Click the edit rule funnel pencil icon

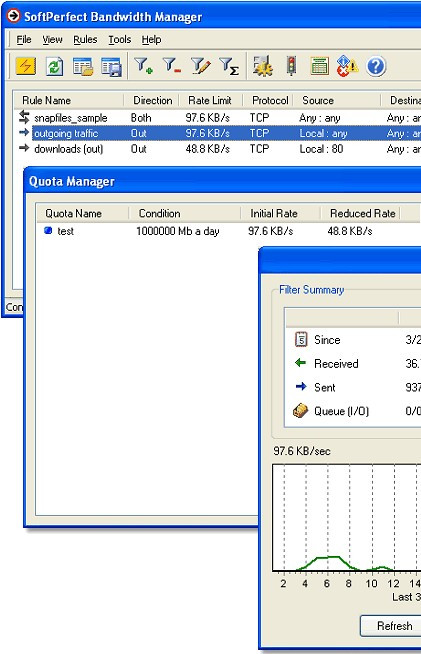click(200, 66)
